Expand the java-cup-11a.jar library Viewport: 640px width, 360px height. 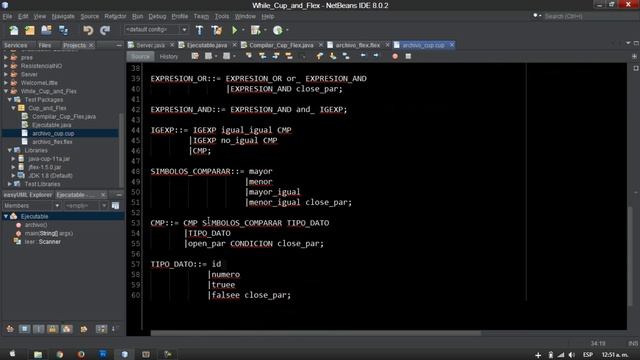click(x=13, y=158)
